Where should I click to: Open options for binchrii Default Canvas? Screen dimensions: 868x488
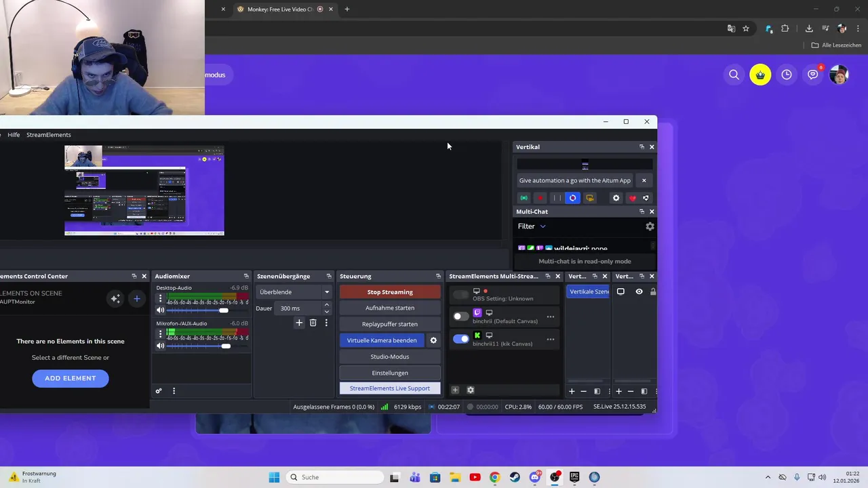[551, 317]
